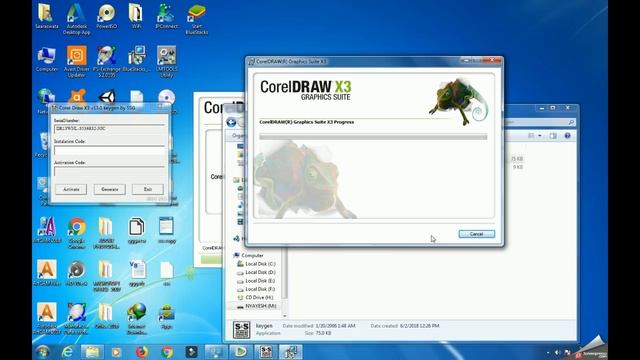Image resolution: width=640 pixels, height=360 pixels.
Task: Select Local Disk (F:) in Explorer sidebar
Action: coord(256,289)
